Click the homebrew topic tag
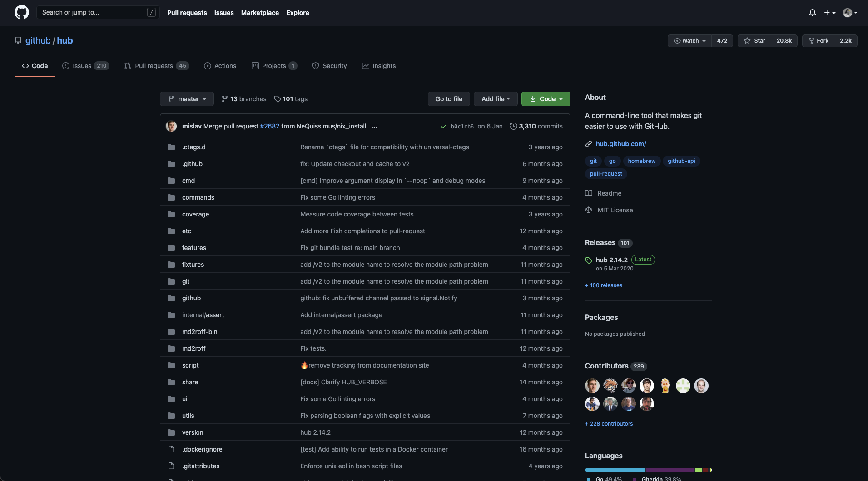The image size is (868, 481). 641,161
